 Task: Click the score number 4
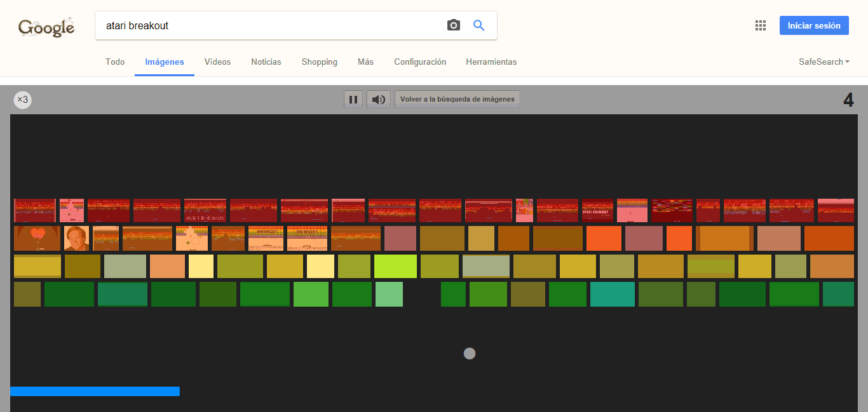[x=848, y=100]
